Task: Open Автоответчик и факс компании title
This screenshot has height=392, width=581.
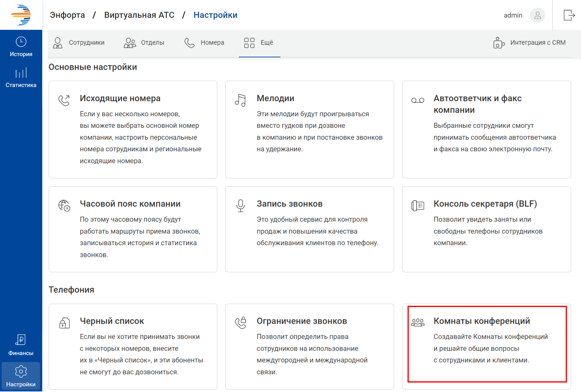Action: click(478, 104)
